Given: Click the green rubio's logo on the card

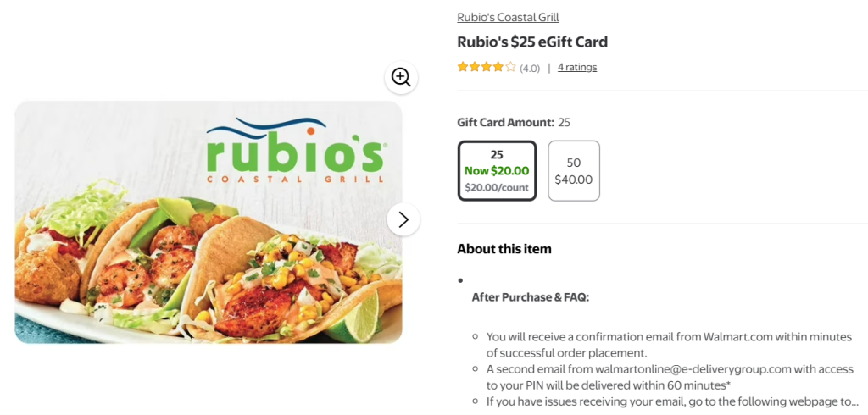Looking at the screenshot, I should coord(295,150).
